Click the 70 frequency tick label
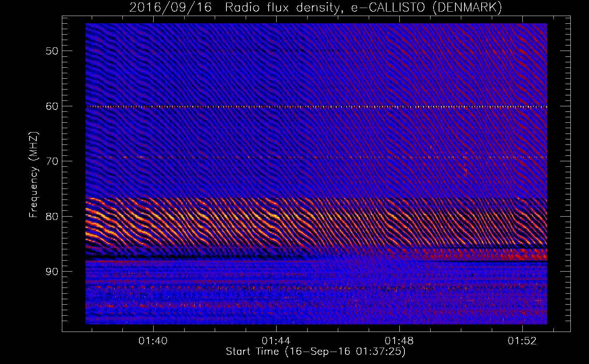Viewport: 589px width, 364px height. [52, 161]
